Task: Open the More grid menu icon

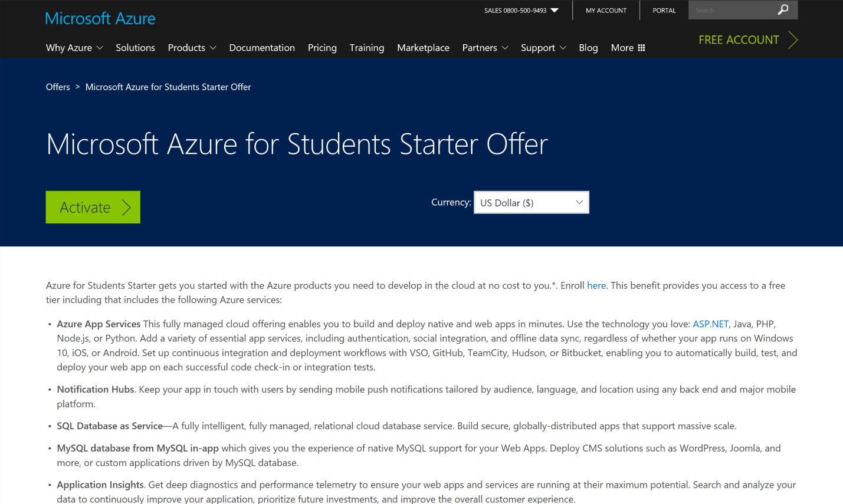Action: click(x=641, y=48)
